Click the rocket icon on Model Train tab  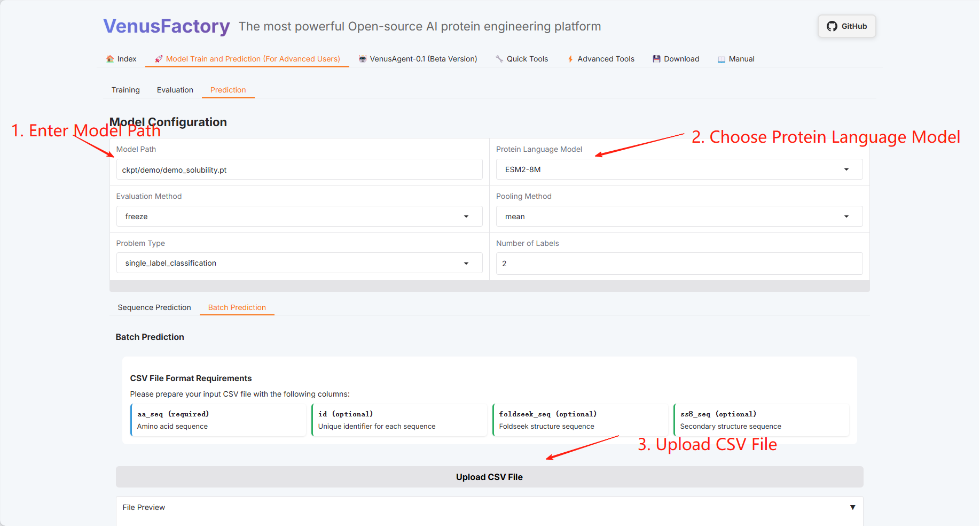pyautogui.click(x=159, y=59)
